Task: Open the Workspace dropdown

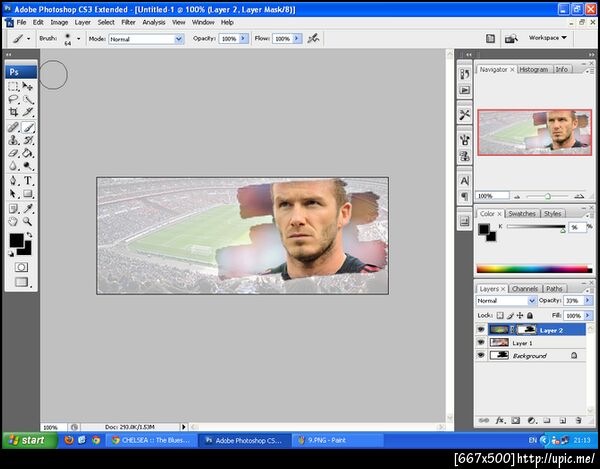Action: point(547,38)
